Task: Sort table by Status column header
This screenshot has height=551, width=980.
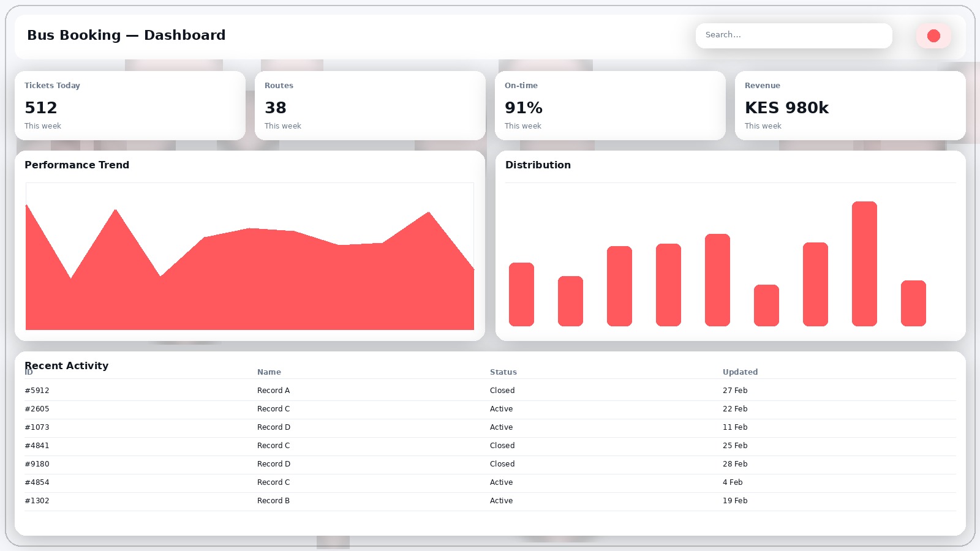Action: (x=503, y=372)
